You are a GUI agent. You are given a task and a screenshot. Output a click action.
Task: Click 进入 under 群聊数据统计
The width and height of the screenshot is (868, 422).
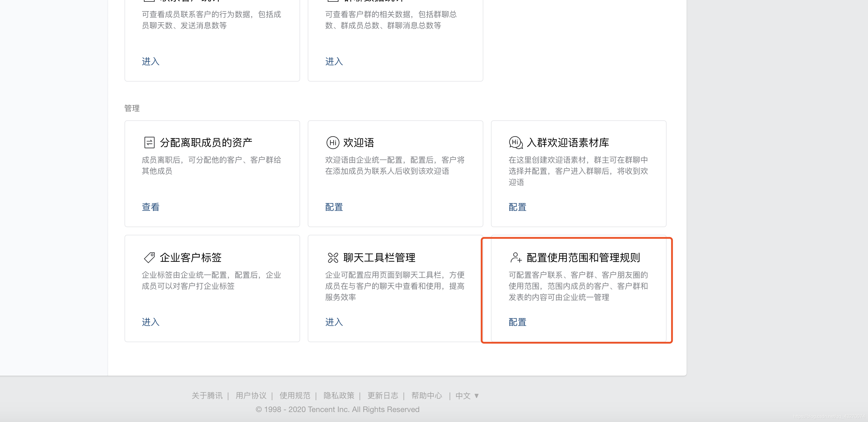[334, 62]
